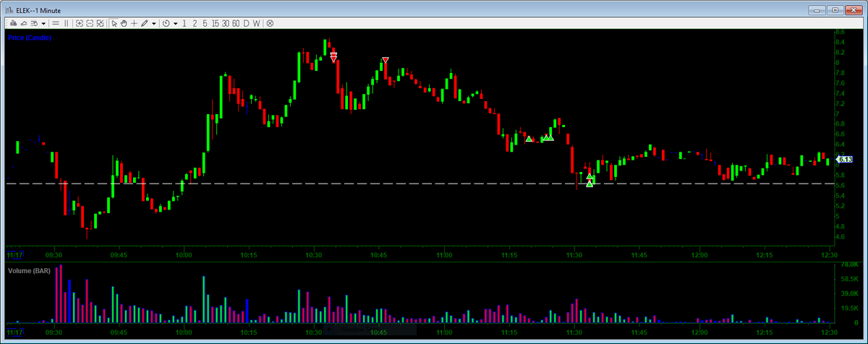Switch to 60 minute timeframe
Screen dimensions: 868x344
[x=236, y=23]
